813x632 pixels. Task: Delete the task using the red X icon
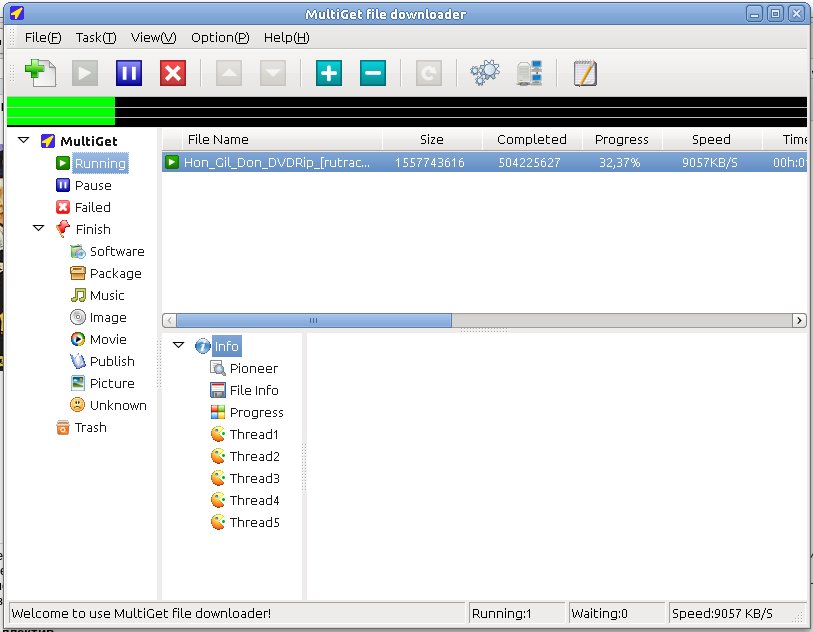pyautogui.click(x=173, y=73)
